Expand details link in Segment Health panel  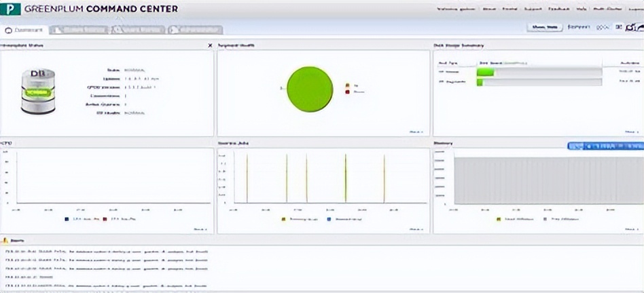tap(416, 132)
